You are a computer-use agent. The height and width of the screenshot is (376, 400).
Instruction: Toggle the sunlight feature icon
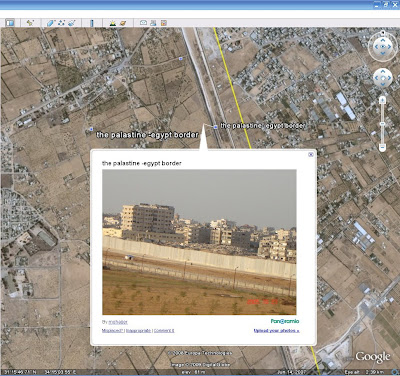point(113,23)
